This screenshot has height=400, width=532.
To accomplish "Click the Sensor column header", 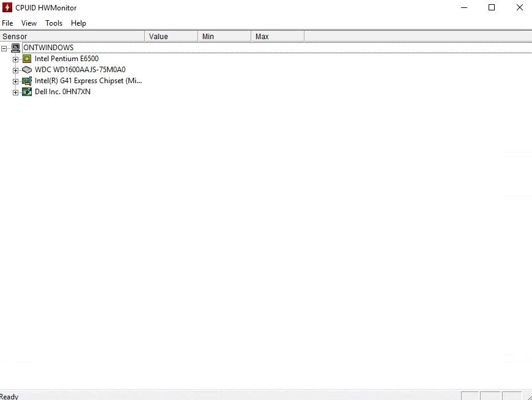I will (72, 36).
